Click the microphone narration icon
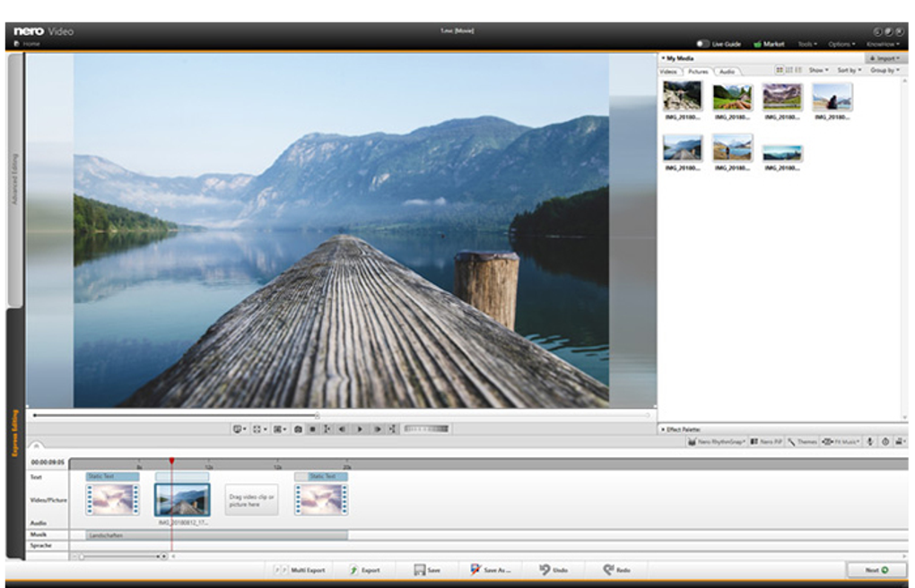Screen dimensions: 915x588 pyautogui.click(x=870, y=442)
